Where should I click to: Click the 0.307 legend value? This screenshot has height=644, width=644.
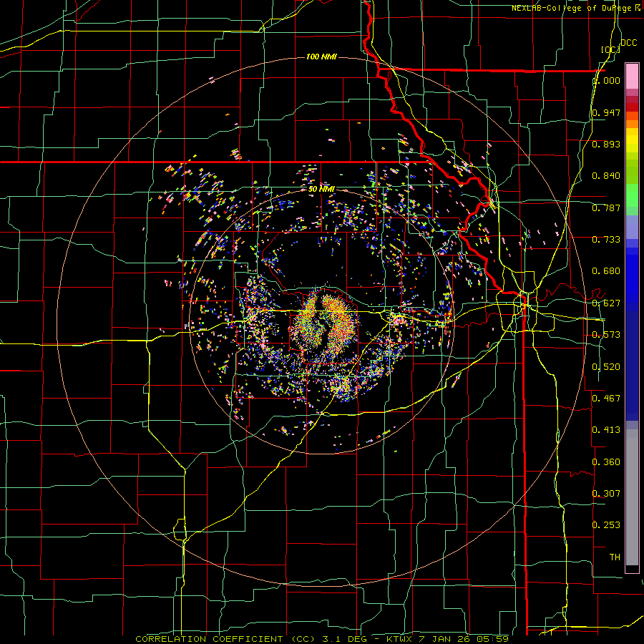606,494
